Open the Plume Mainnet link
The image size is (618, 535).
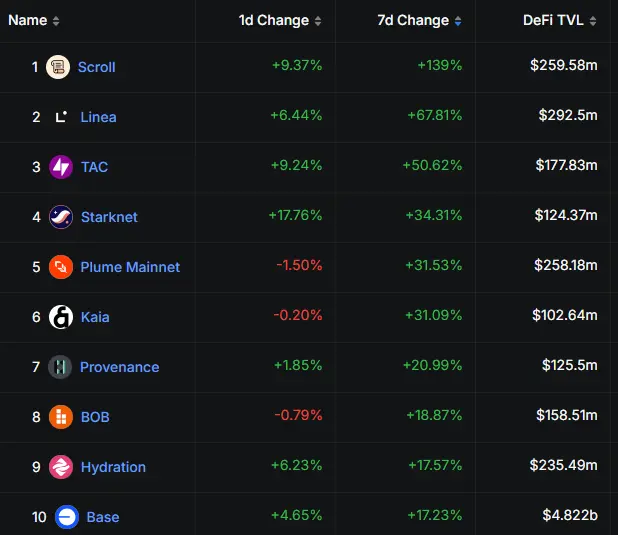pyautogui.click(x=130, y=267)
